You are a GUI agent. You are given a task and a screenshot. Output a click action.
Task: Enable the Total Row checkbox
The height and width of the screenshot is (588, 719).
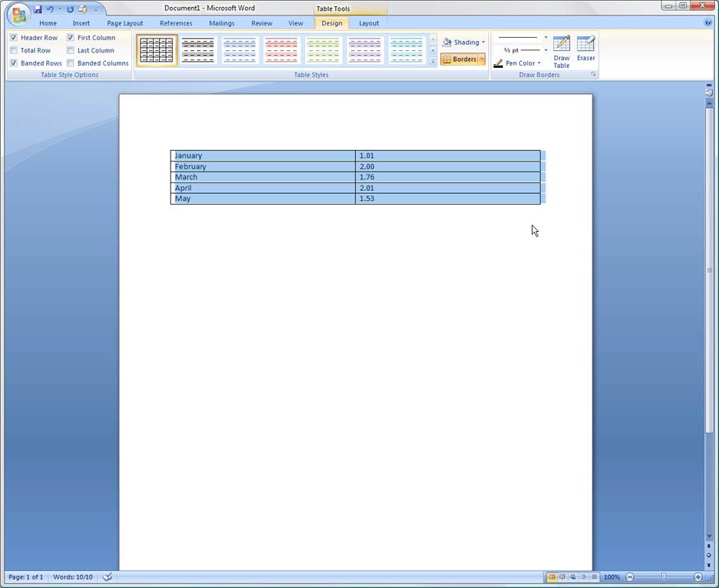(14, 50)
